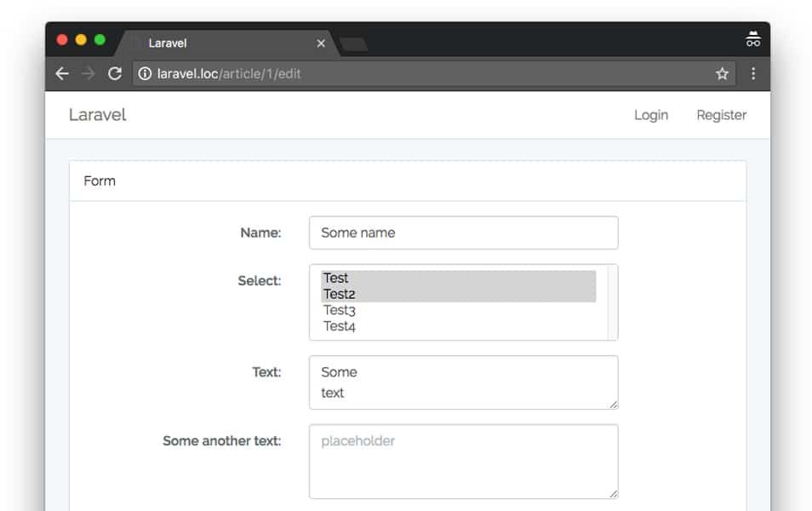The height and width of the screenshot is (511, 812).
Task: Click the browser reload icon
Action: click(115, 73)
